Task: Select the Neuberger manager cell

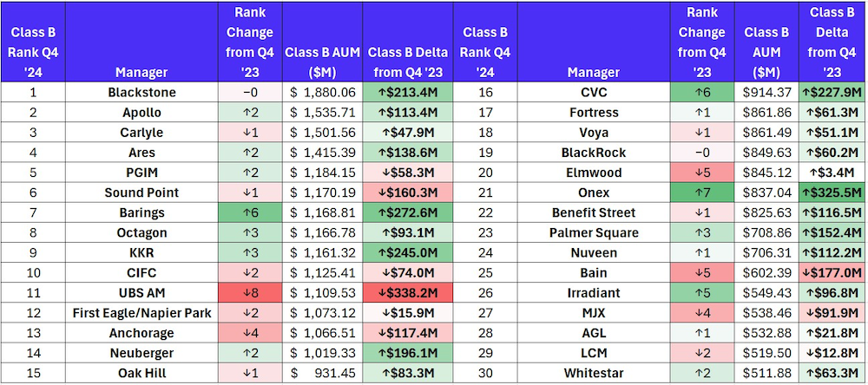Action: point(135,353)
